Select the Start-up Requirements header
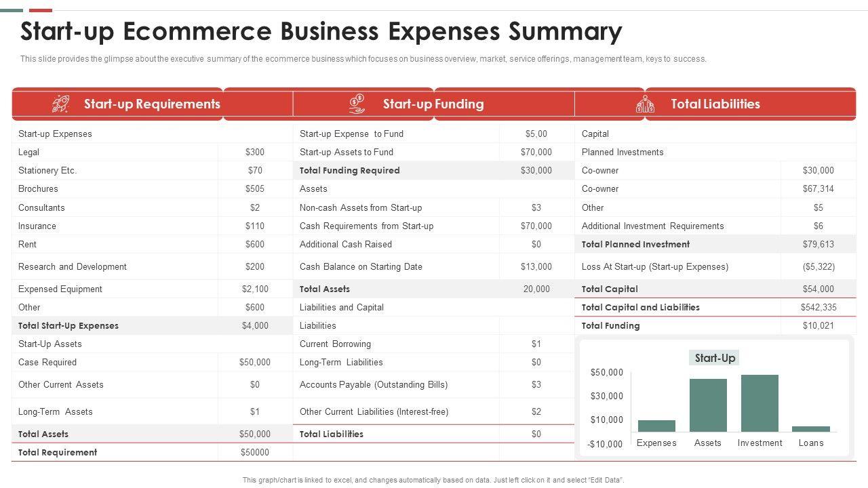The width and height of the screenshot is (868, 488). click(x=152, y=104)
